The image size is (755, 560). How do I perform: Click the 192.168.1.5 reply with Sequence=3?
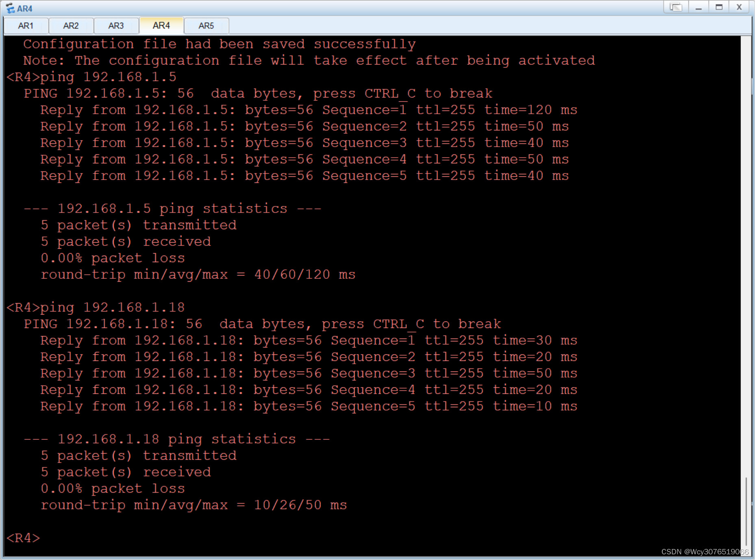pos(304,143)
